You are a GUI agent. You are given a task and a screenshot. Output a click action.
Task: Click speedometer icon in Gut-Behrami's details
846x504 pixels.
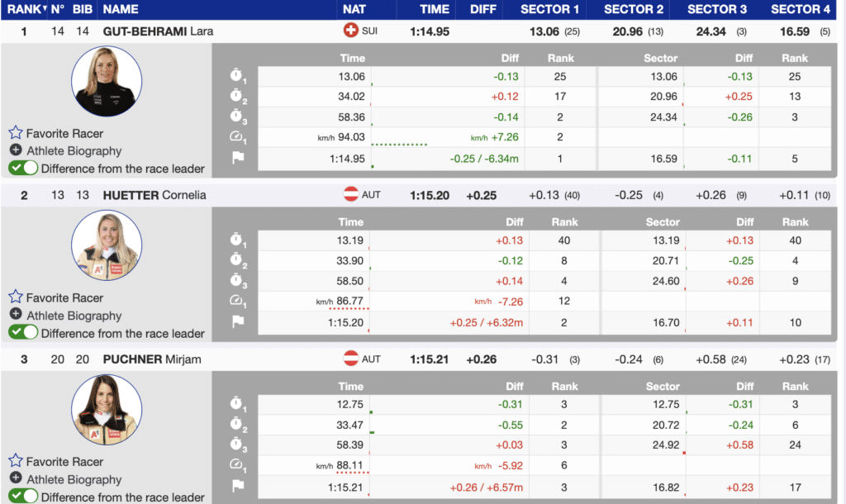(238, 137)
